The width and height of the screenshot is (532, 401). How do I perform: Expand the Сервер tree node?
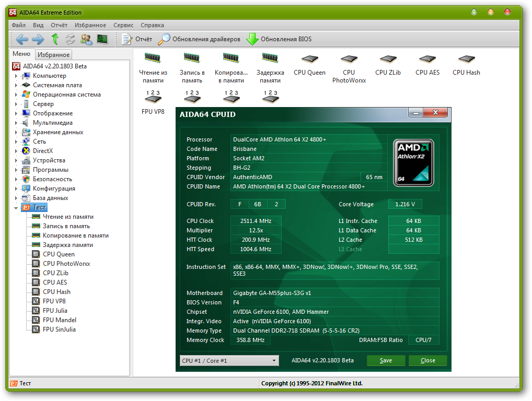coord(16,104)
